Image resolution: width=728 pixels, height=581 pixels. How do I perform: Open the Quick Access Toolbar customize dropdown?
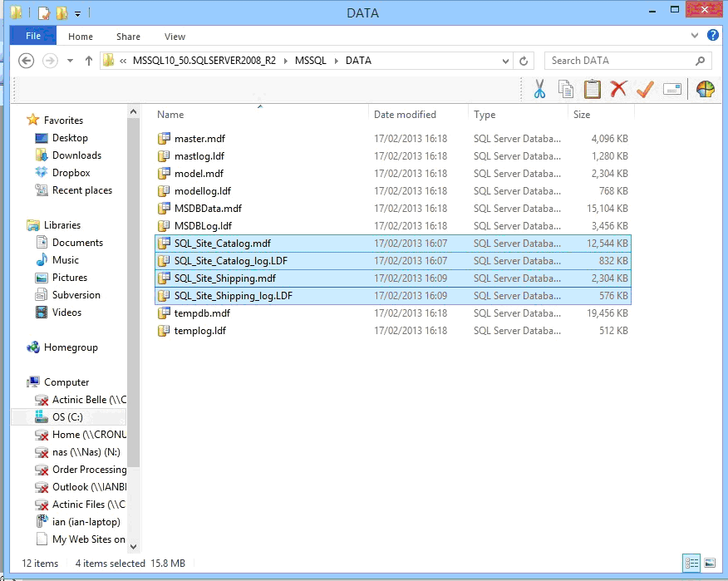pyautogui.click(x=77, y=13)
